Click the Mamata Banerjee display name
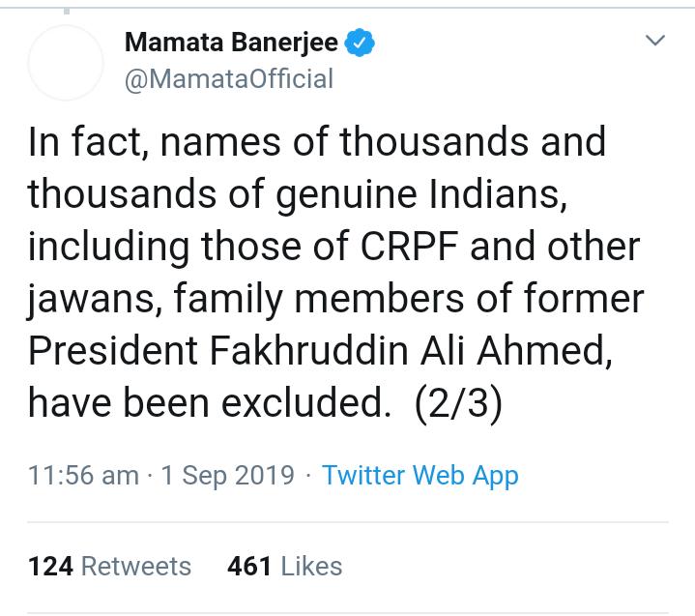 (x=231, y=43)
